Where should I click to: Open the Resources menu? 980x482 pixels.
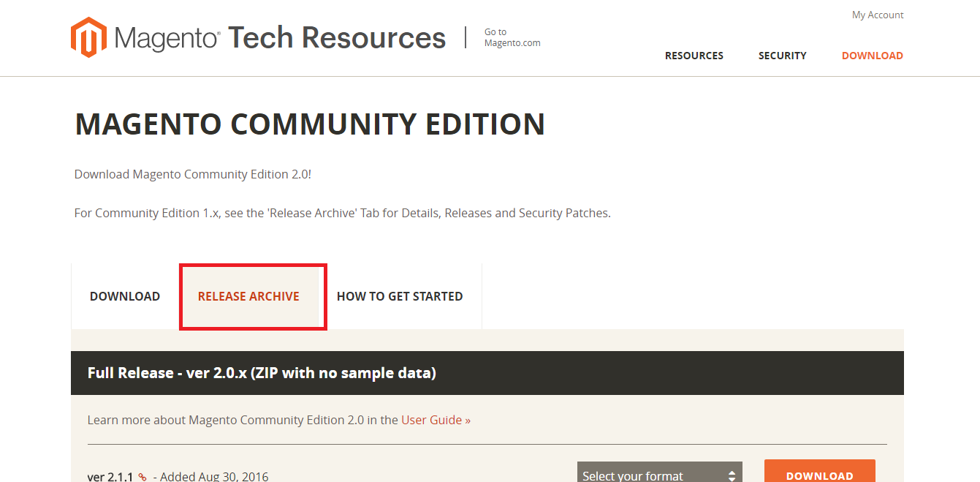(694, 56)
